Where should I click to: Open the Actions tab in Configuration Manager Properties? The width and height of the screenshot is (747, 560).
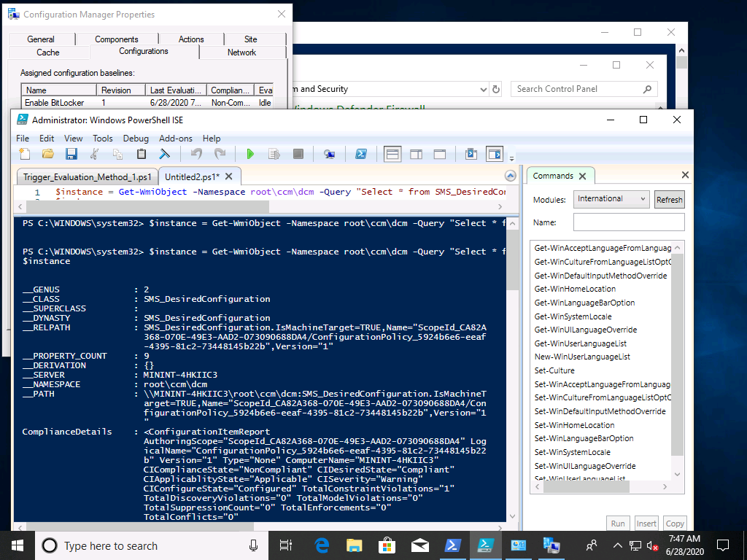tap(191, 39)
